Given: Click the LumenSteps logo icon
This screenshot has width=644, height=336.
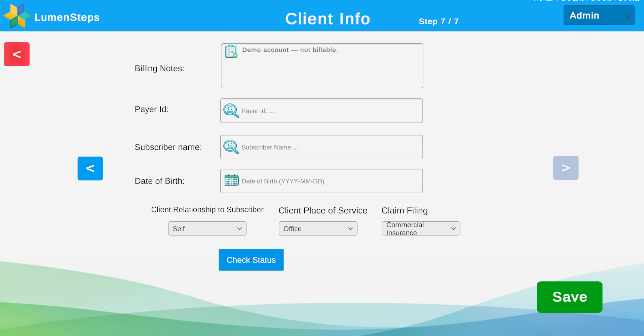Looking at the screenshot, I should 17,16.
